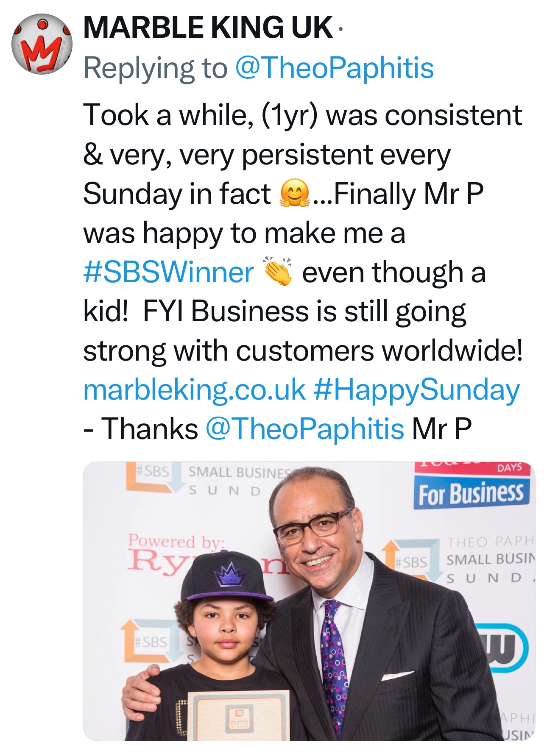Click the Marble King UK profile avatar
This screenshot has width=547, height=756.
click(x=42, y=44)
